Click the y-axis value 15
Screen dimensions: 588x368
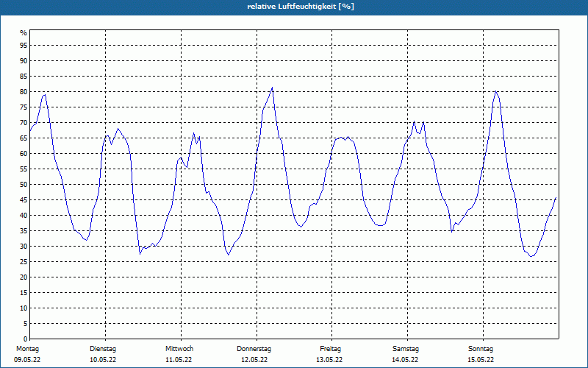(x=24, y=293)
